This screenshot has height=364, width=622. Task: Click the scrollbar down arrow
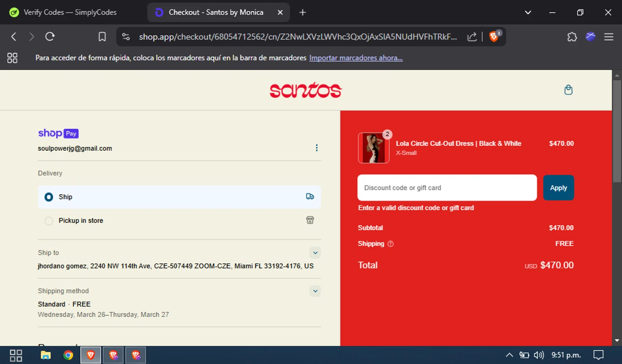(617, 340)
